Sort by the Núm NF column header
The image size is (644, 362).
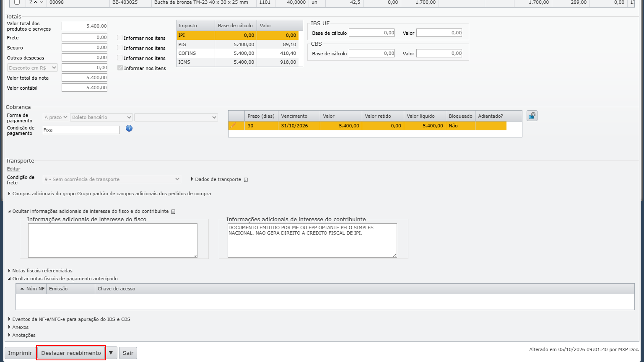coord(31,289)
